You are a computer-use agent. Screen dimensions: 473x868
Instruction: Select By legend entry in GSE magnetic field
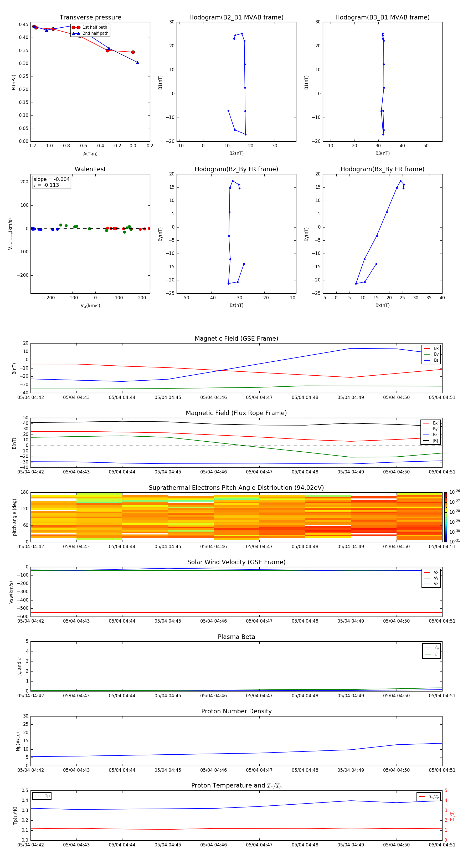pyautogui.click(x=431, y=354)
